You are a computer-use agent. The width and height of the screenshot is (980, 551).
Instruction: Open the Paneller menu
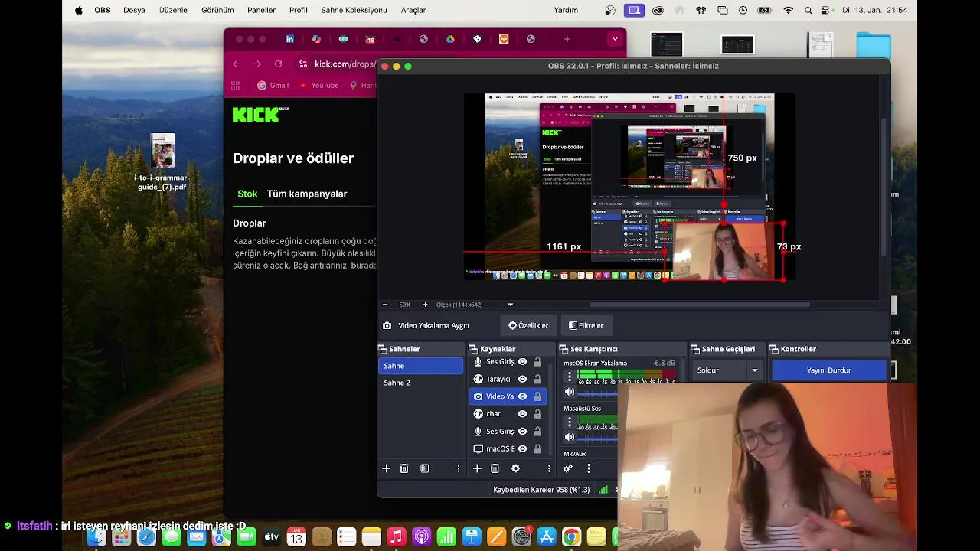(261, 10)
